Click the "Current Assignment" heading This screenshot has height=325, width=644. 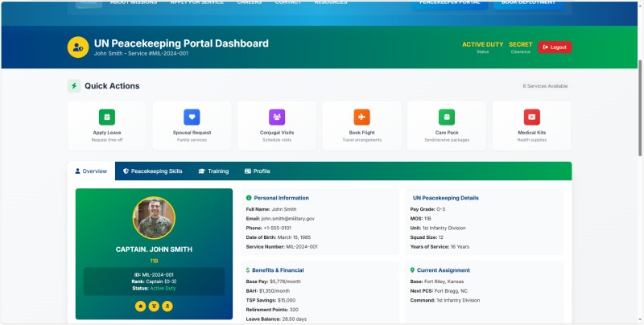(444, 270)
